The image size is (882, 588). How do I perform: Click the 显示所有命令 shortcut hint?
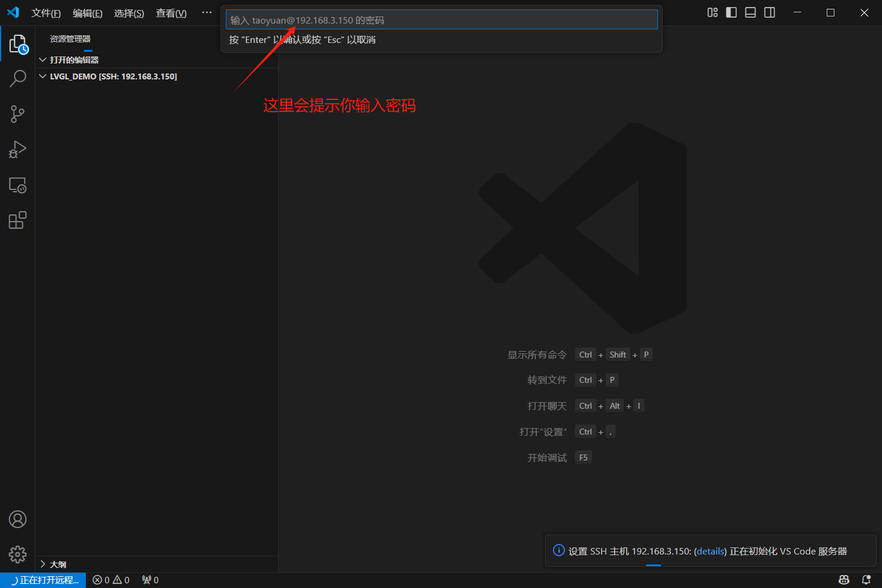pos(537,355)
